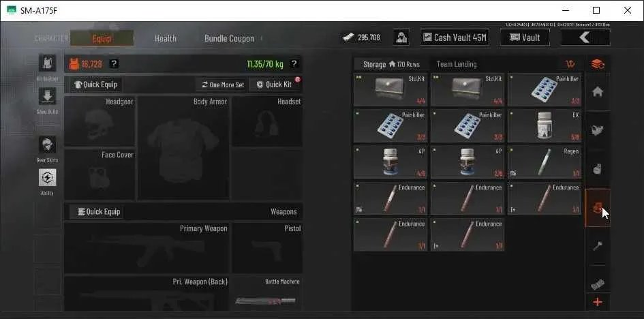Select the Battle Machete slot
Viewport: 644px width, 319px height.
coord(267,293)
